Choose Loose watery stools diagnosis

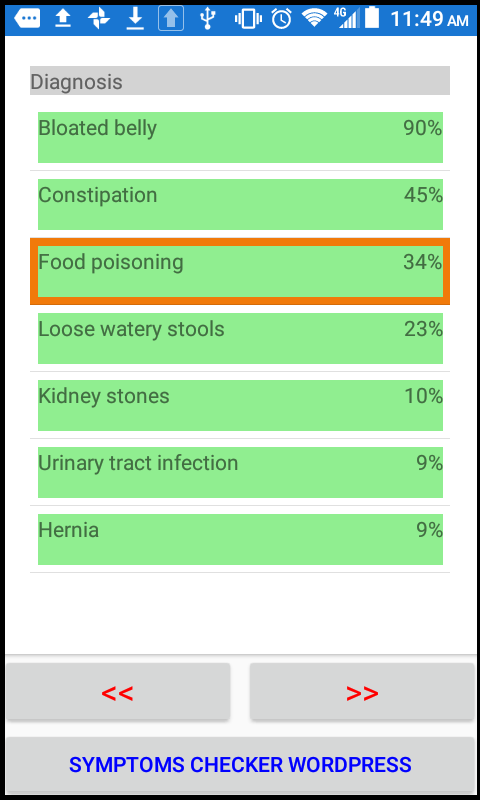click(240, 338)
